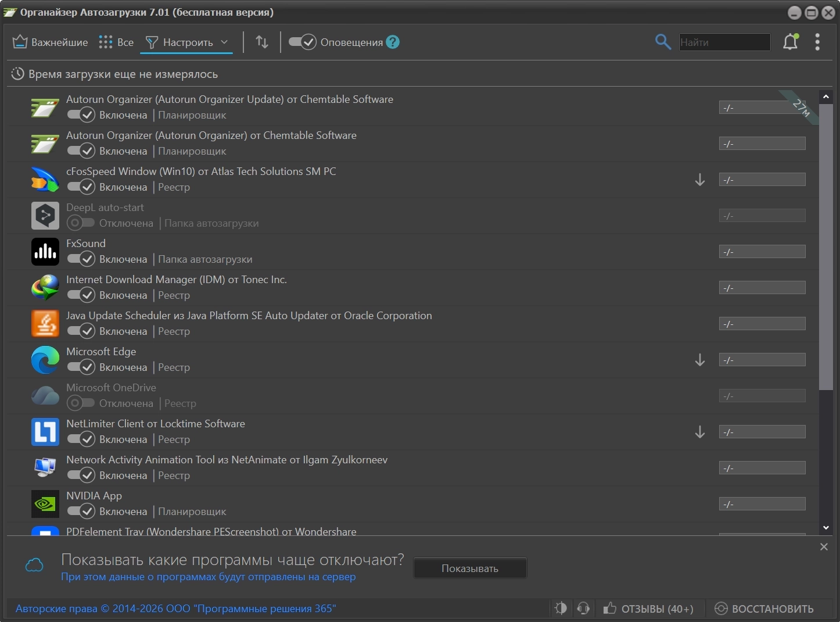Viewport: 840px width, 622px height.
Task: Click the sort order arrows icon
Action: coord(262,42)
